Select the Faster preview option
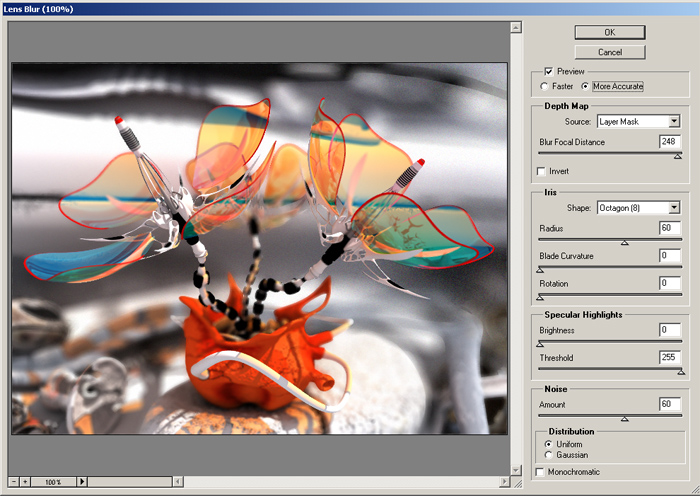The width and height of the screenshot is (700, 496). pyautogui.click(x=545, y=86)
